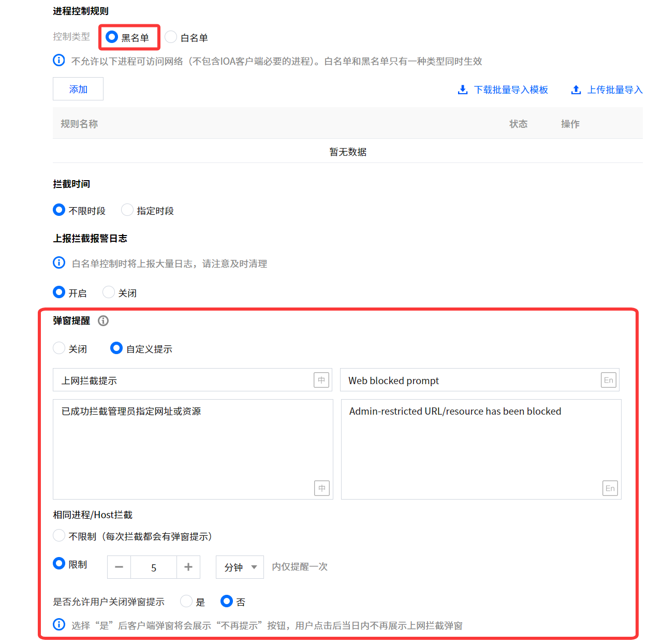The image size is (663, 644).
Task: Click the info icon beside 选择“是”后客户端弹窗 note
Action: (59, 625)
